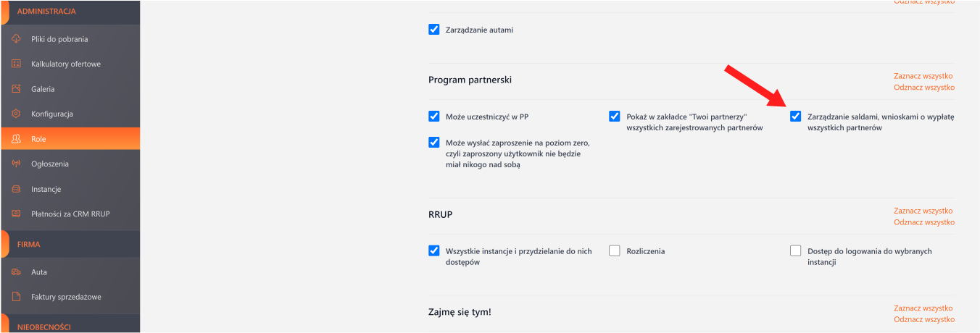Uncheck Zarządzanie saldami, wnioskami o wypłatę checkbox
This screenshot has width=980, height=333.
(795, 116)
